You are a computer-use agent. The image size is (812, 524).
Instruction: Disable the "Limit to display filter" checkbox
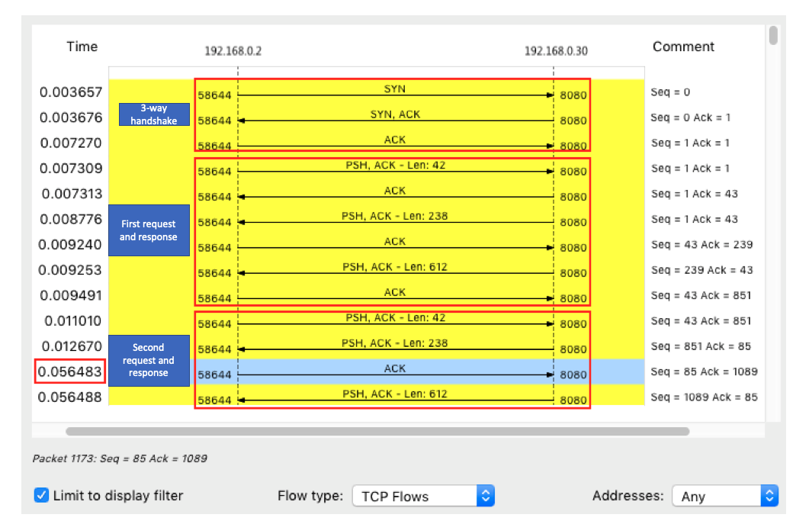(x=40, y=495)
